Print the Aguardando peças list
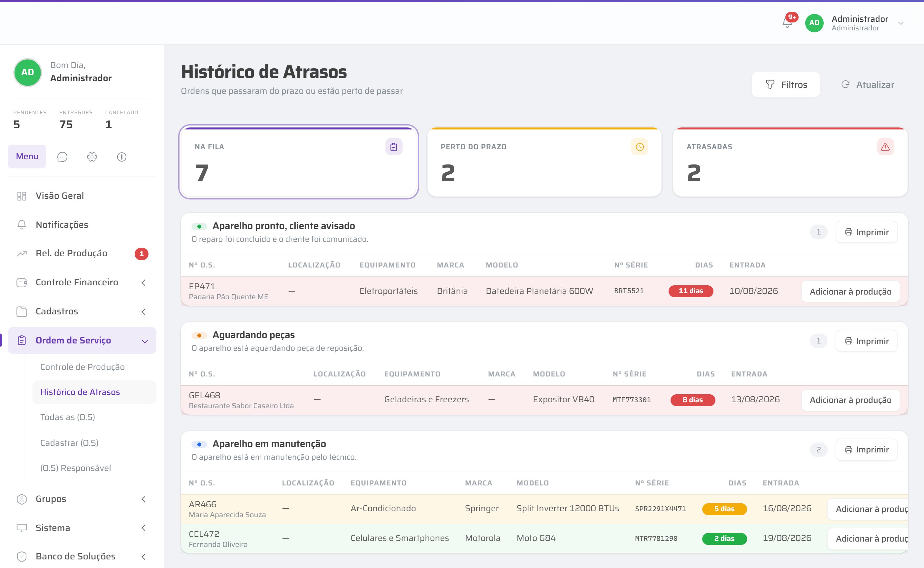The width and height of the screenshot is (924, 568). [867, 341]
